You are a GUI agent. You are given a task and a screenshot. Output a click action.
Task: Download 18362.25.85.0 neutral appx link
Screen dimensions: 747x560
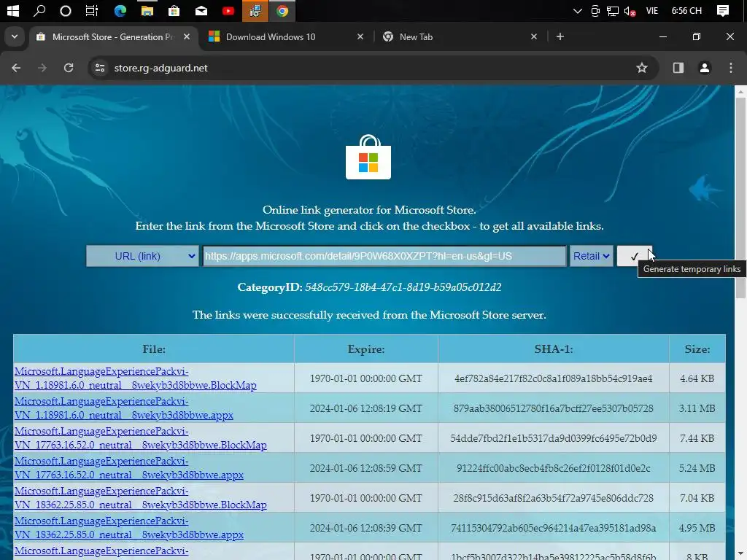tap(128, 528)
